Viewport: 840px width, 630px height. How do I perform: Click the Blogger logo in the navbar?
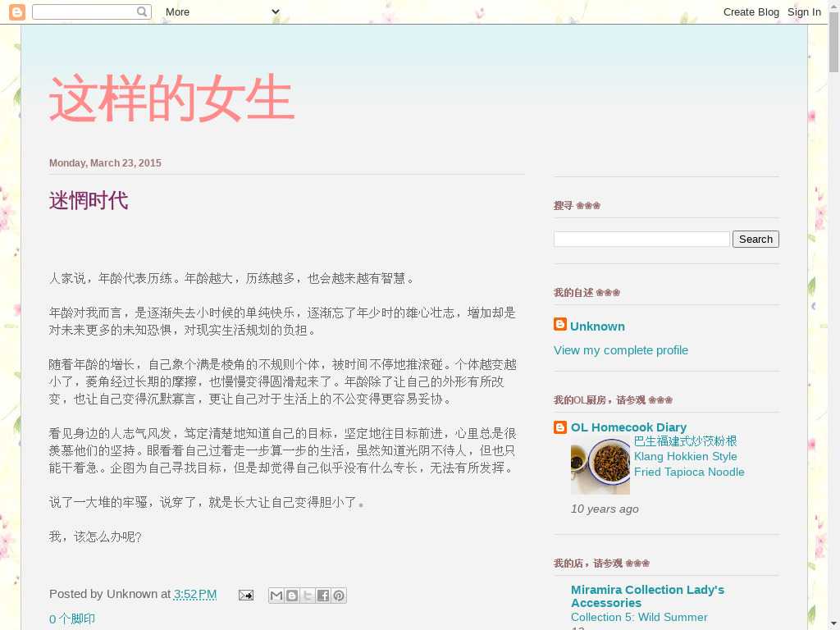click(17, 11)
